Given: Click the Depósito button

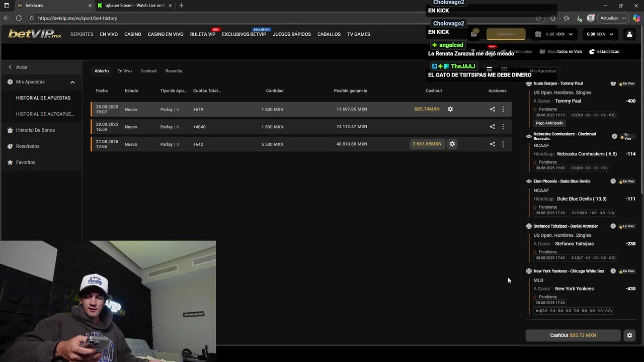Looking at the screenshot, I should click(506, 34).
